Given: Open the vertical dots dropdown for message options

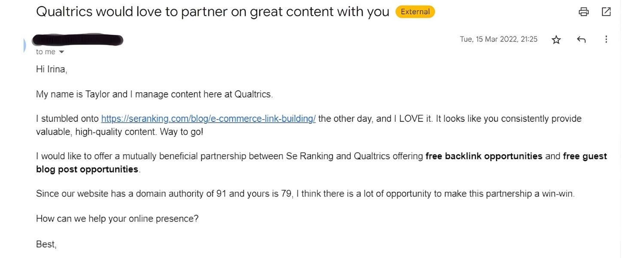Looking at the screenshot, I should point(606,39).
